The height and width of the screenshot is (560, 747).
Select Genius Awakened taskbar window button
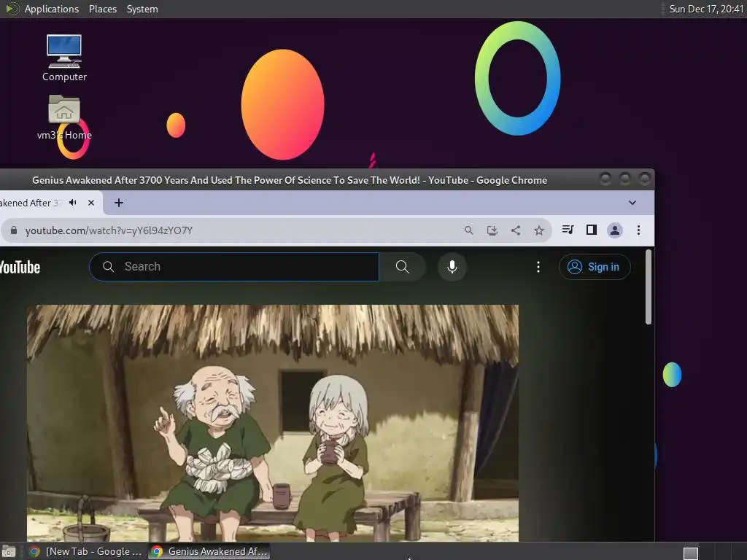[209, 551]
